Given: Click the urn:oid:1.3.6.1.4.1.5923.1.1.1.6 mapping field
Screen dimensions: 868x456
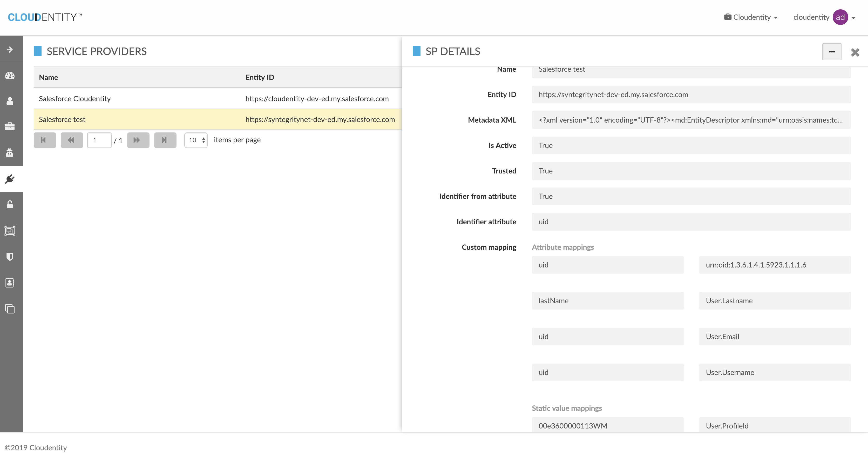Looking at the screenshot, I should pyautogui.click(x=775, y=265).
